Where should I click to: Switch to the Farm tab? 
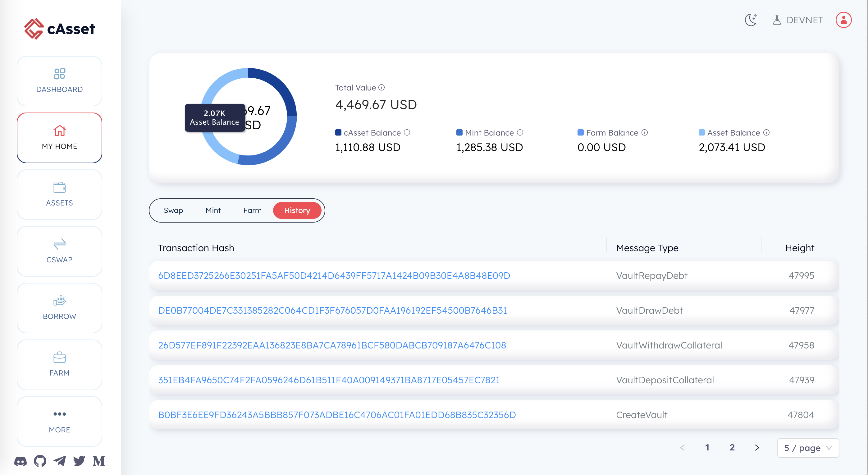click(x=252, y=210)
